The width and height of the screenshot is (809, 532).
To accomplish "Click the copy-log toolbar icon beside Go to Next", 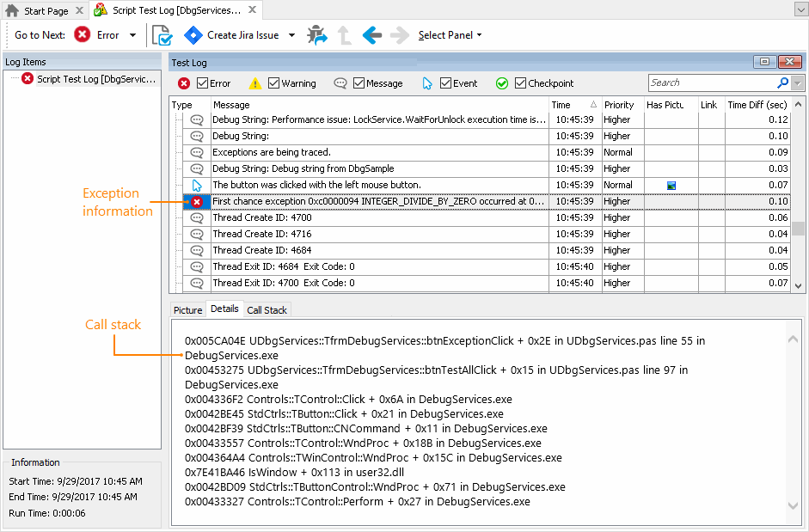I will coord(161,35).
